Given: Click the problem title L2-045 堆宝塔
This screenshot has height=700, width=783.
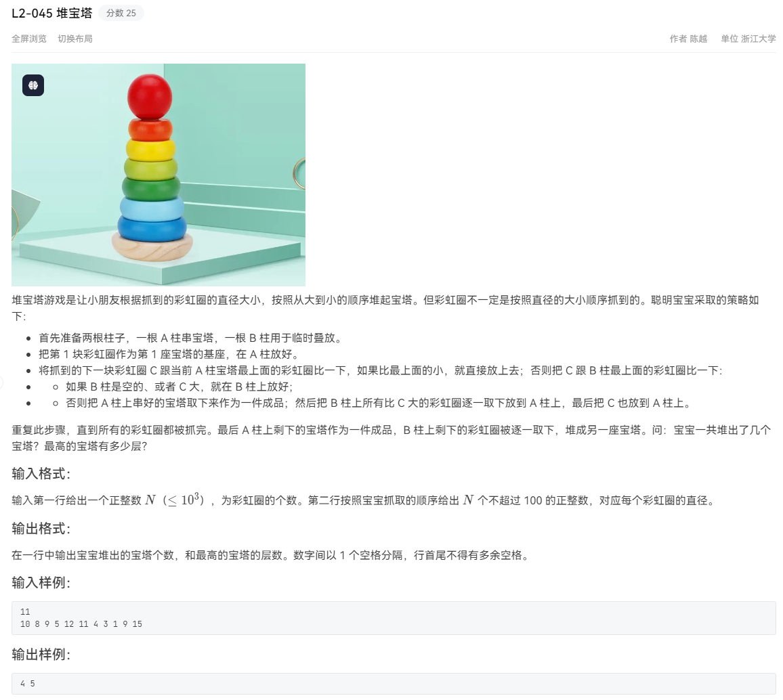Looking at the screenshot, I should (52, 14).
